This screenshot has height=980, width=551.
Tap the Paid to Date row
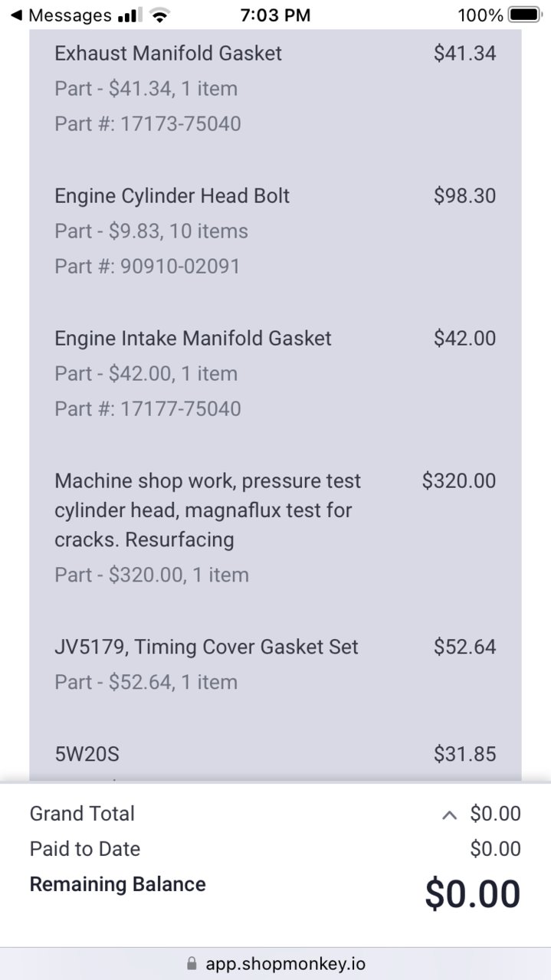275,849
